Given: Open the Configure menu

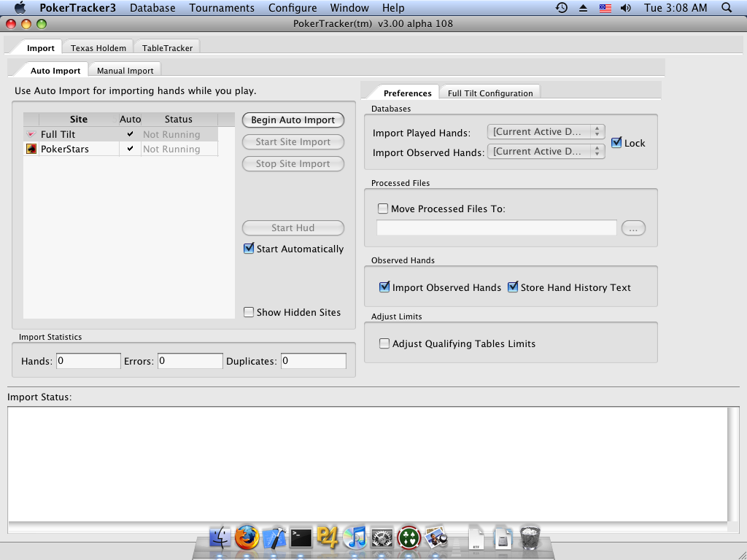Looking at the screenshot, I should click(x=293, y=8).
